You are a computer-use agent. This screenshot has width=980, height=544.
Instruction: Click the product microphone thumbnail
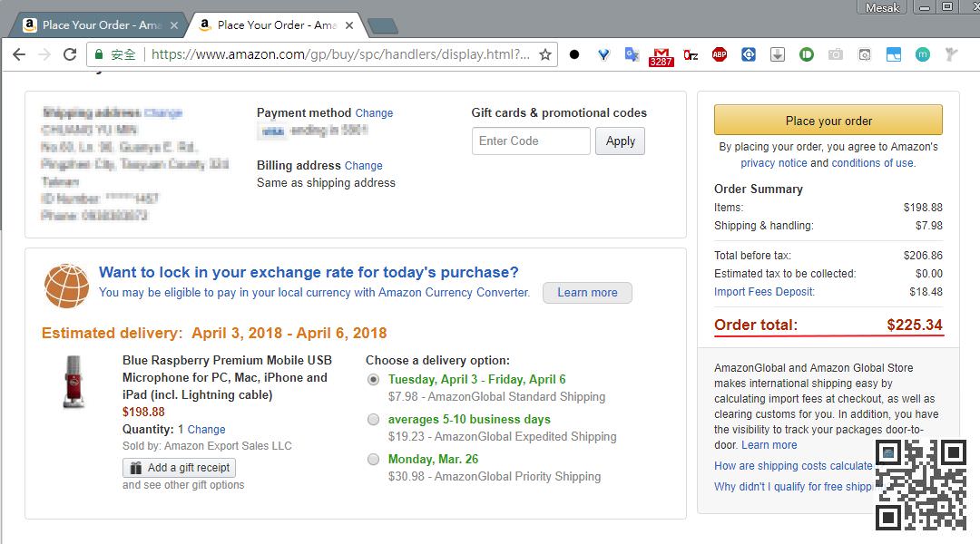point(73,382)
